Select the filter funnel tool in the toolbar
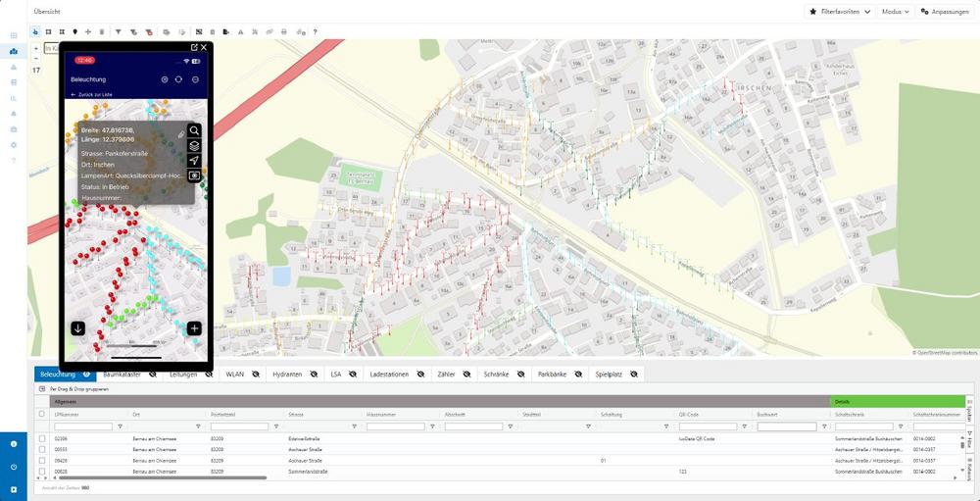The image size is (980, 501). point(118,31)
